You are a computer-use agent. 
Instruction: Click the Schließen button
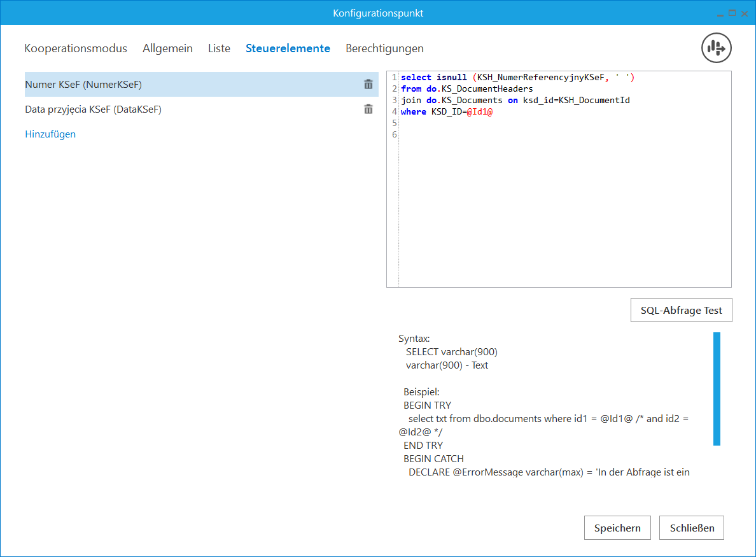pos(691,528)
